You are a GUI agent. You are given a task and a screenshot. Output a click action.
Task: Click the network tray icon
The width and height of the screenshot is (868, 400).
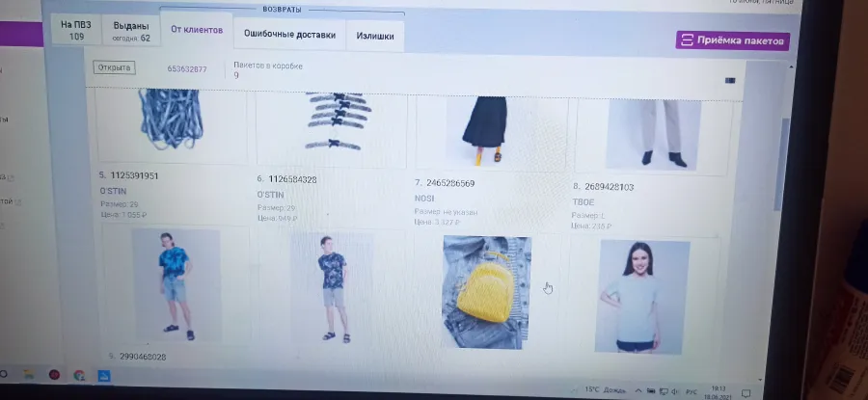664,391
